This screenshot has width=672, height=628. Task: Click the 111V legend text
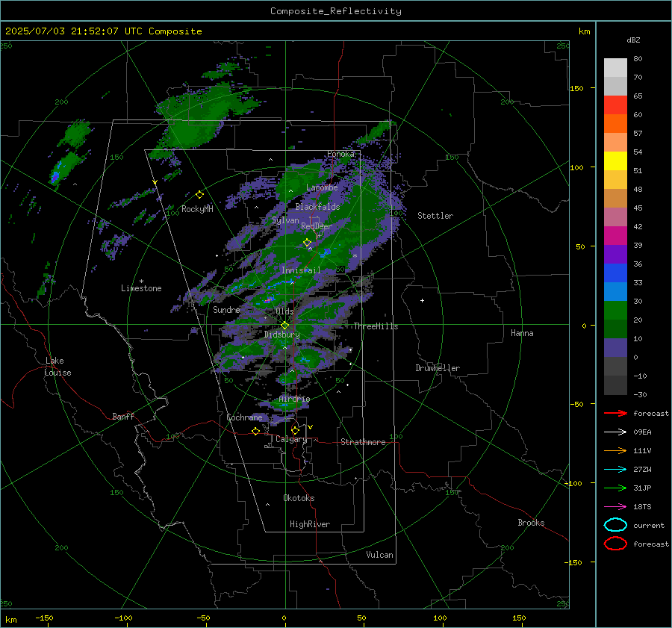tap(642, 450)
